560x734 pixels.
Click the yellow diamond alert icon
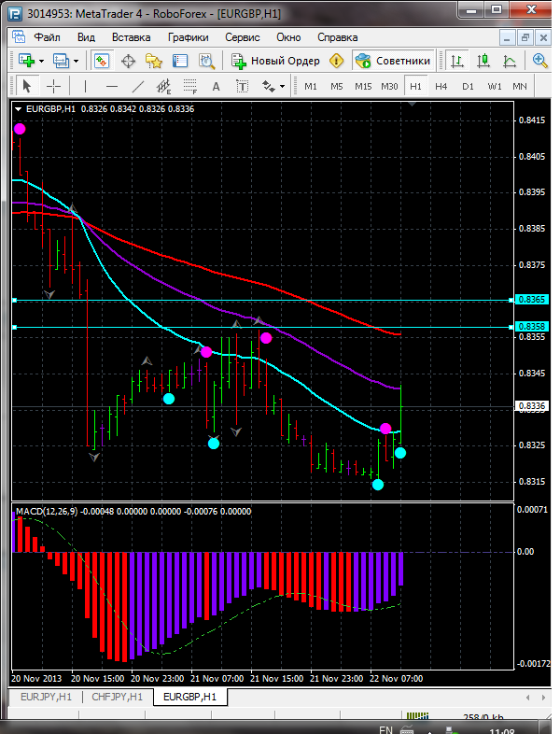[336, 61]
